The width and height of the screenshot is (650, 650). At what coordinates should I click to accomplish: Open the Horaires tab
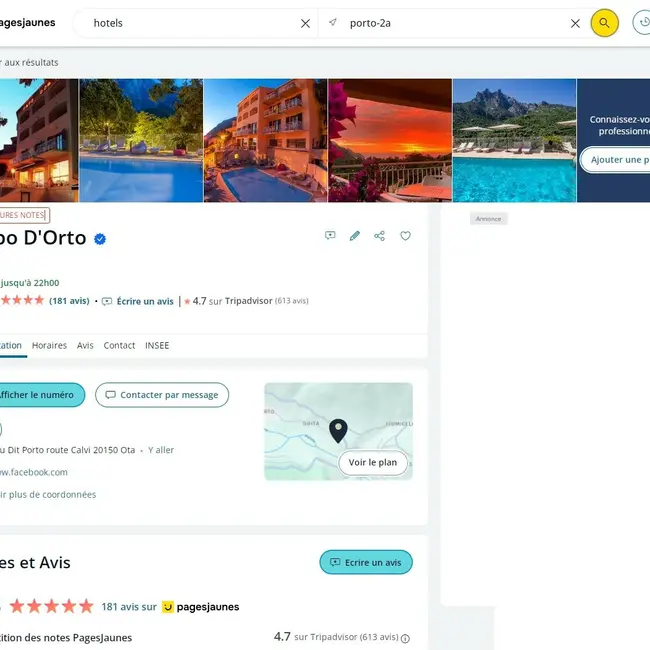tap(49, 345)
